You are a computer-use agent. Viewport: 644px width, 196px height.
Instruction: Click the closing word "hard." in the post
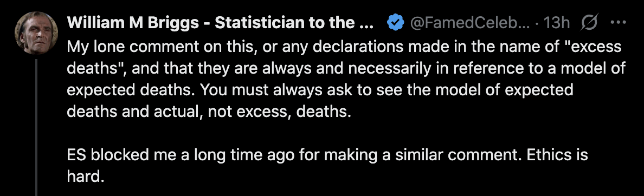[x=83, y=177]
